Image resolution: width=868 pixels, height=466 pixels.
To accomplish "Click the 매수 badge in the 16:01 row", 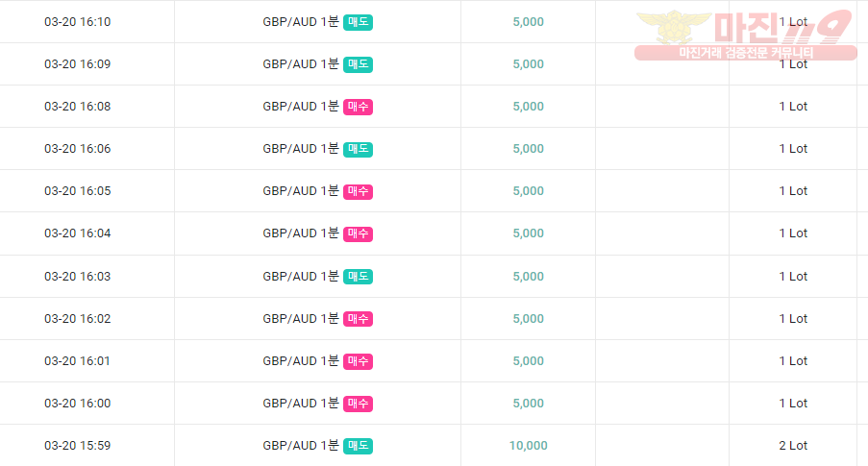I will pyautogui.click(x=358, y=361).
